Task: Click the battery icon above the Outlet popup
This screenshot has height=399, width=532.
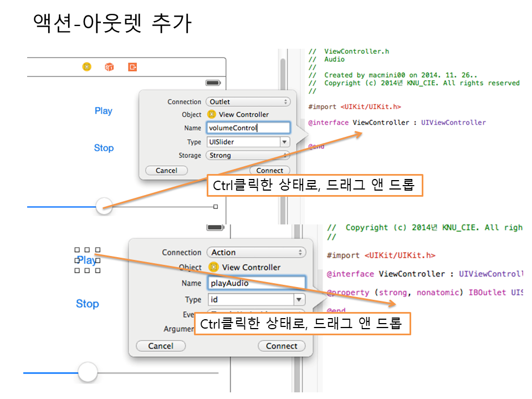Action: point(213,83)
